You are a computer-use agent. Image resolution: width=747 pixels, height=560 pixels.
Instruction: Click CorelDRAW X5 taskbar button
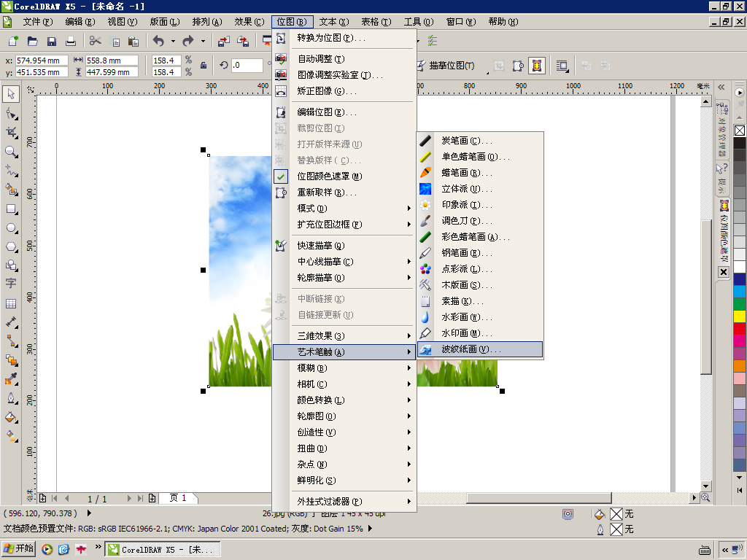coord(163,550)
